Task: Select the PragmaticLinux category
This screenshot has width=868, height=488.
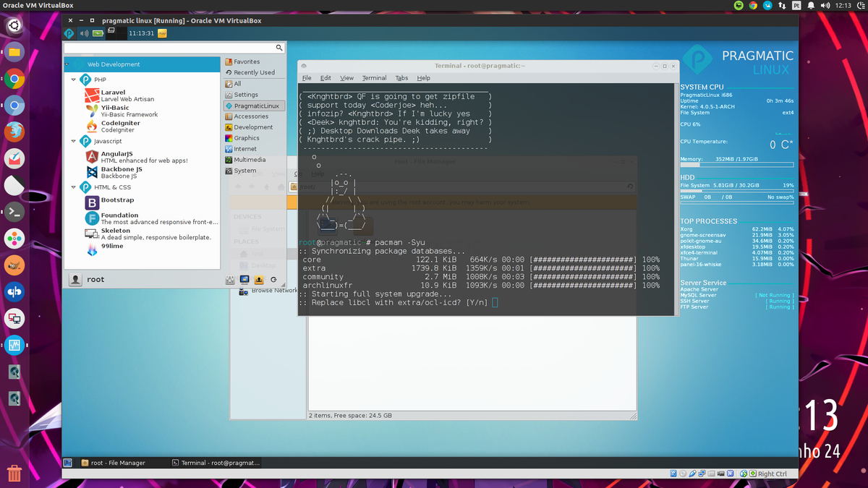Action: click(254, 106)
